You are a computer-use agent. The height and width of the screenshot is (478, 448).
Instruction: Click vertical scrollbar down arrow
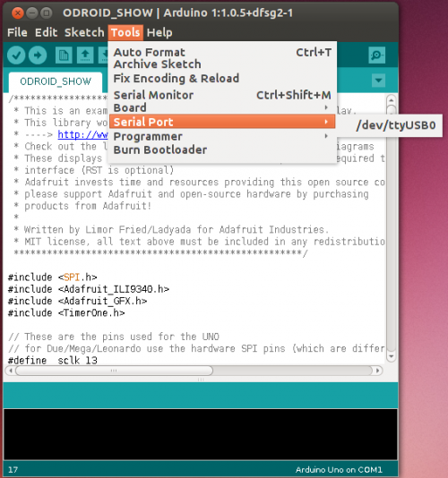click(x=391, y=356)
